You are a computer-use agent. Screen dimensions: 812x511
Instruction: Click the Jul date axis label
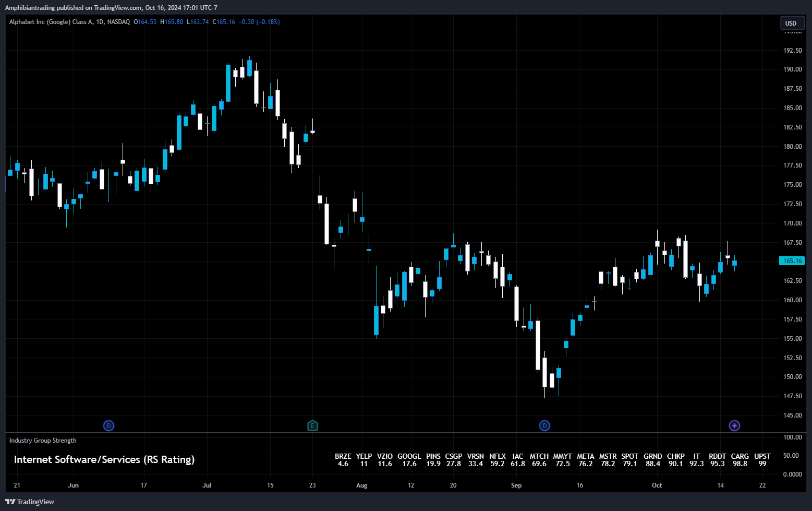(207, 485)
